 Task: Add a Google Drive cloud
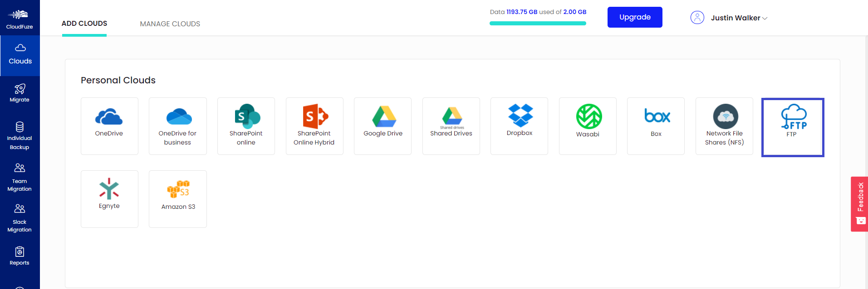[x=383, y=126]
